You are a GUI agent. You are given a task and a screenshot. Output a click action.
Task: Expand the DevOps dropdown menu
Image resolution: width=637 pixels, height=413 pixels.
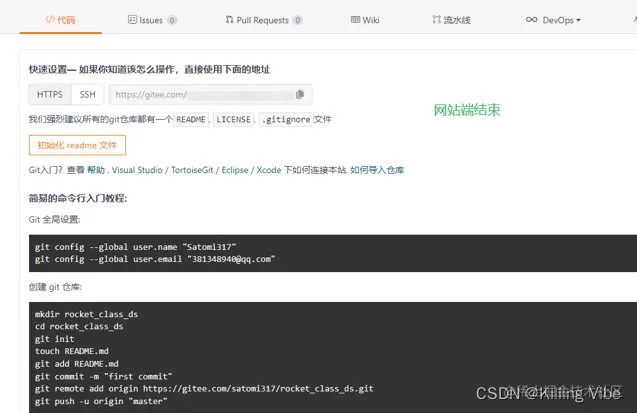(553, 20)
